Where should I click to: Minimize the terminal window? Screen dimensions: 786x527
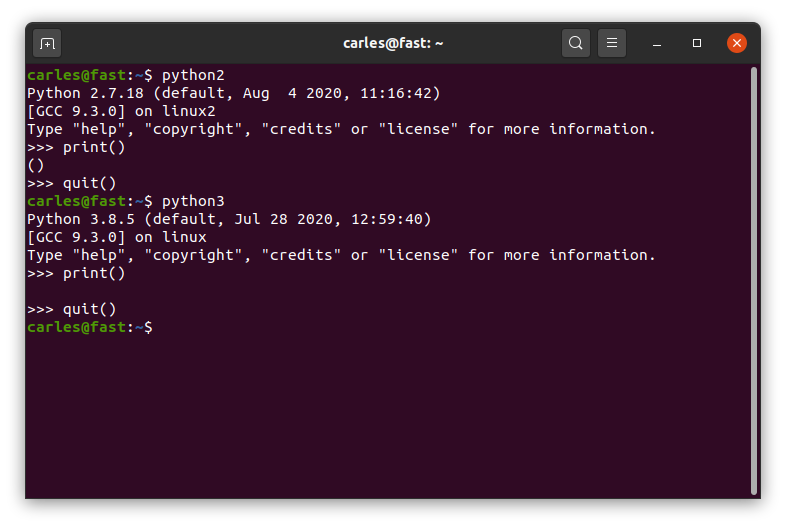(657, 43)
